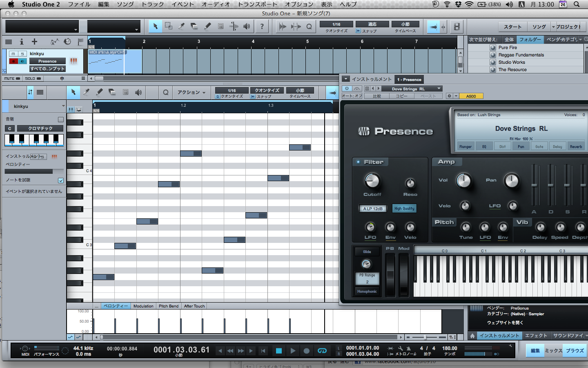Viewport: 588px width, 368px height.
Task: Show automation with the curve icon
Action: (54, 42)
